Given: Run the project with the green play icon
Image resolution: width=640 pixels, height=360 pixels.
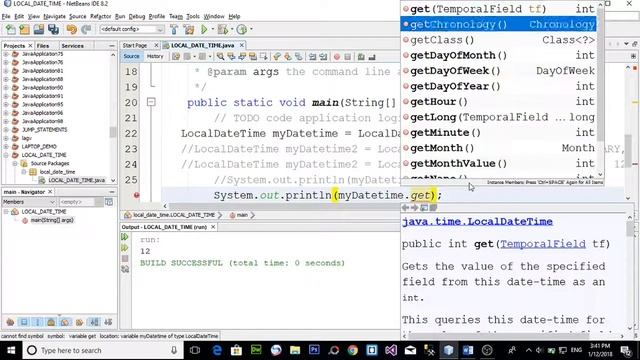Looking at the screenshot, I should pos(204,29).
